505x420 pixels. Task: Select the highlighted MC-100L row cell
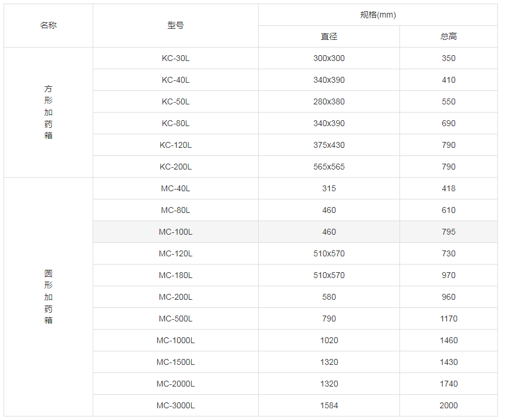[x=175, y=232]
